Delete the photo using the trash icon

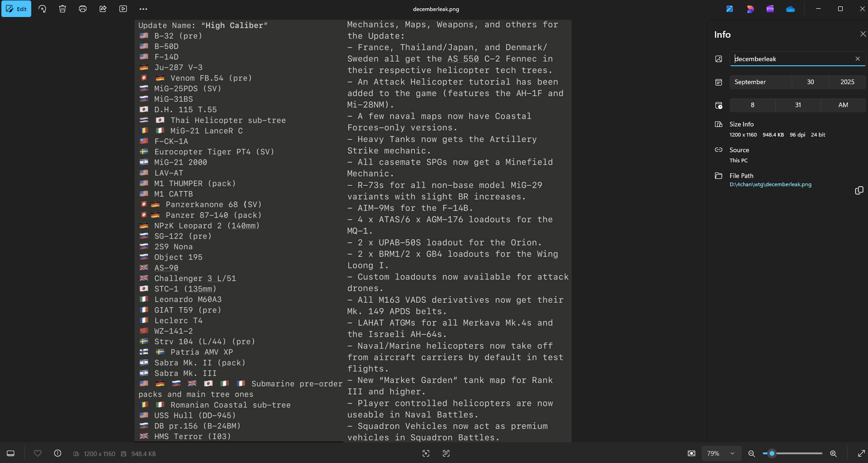[62, 9]
